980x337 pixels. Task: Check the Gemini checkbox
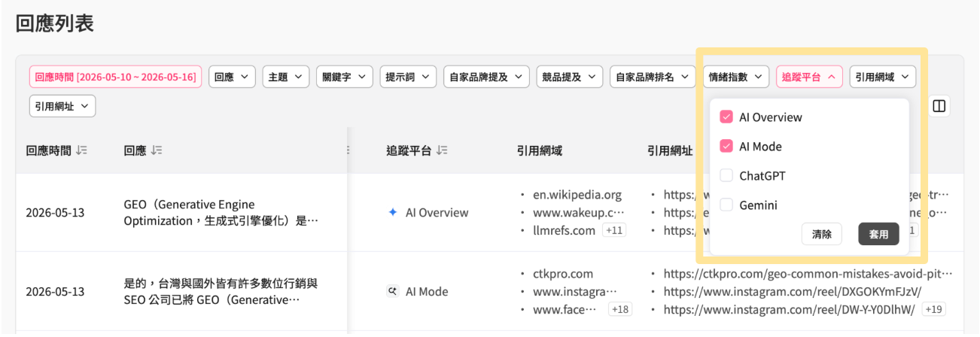click(x=726, y=205)
